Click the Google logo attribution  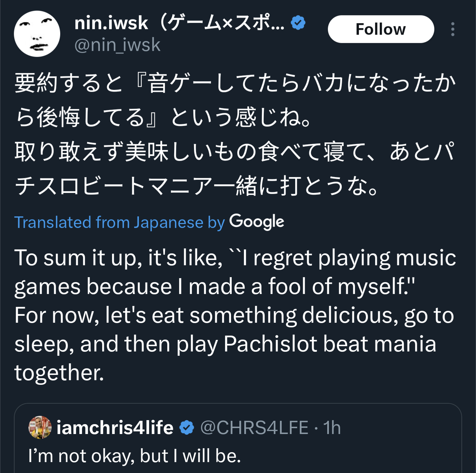pos(257,222)
